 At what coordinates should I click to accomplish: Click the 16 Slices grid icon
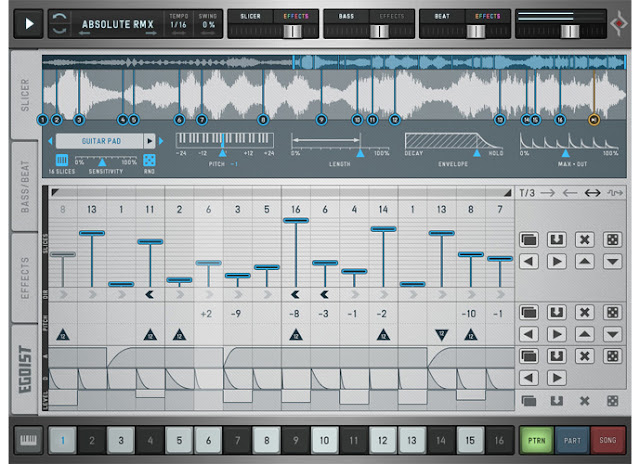coord(62,160)
